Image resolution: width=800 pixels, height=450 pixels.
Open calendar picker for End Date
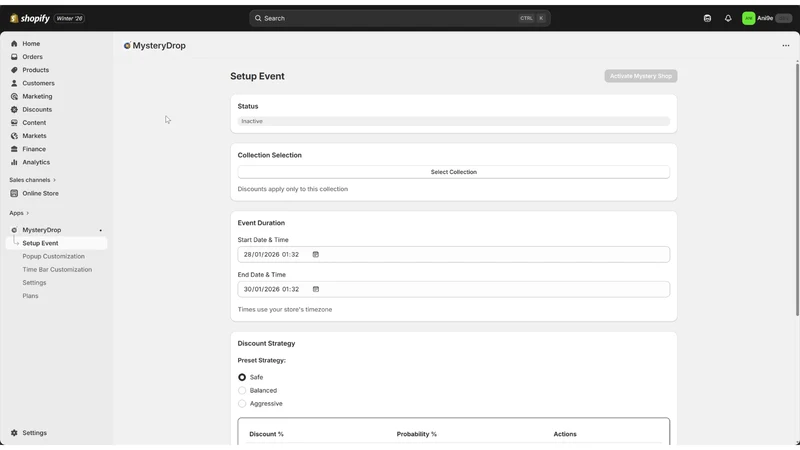pyautogui.click(x=316, y=289)
